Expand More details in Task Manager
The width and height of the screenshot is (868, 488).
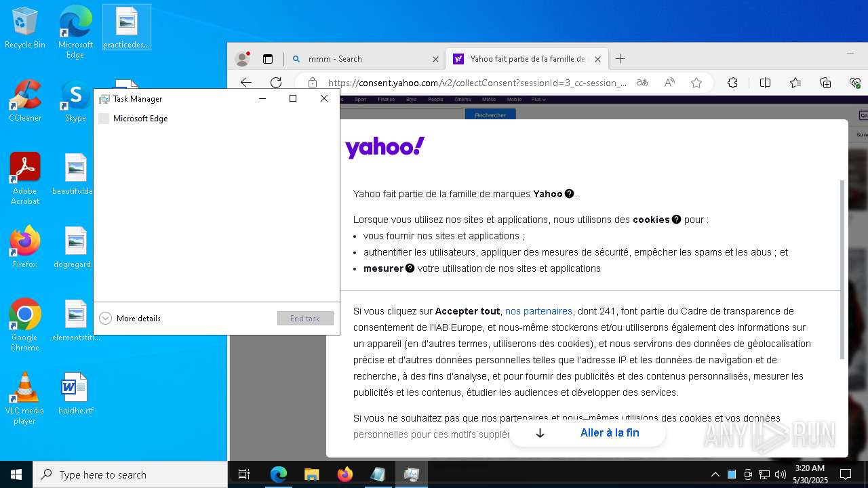point(130,319)
